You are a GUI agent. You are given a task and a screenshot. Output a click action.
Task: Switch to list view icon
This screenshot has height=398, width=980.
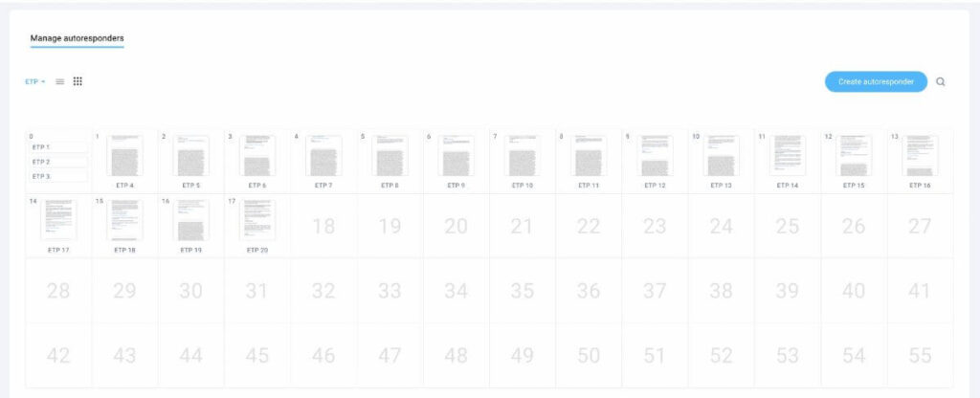60,81
